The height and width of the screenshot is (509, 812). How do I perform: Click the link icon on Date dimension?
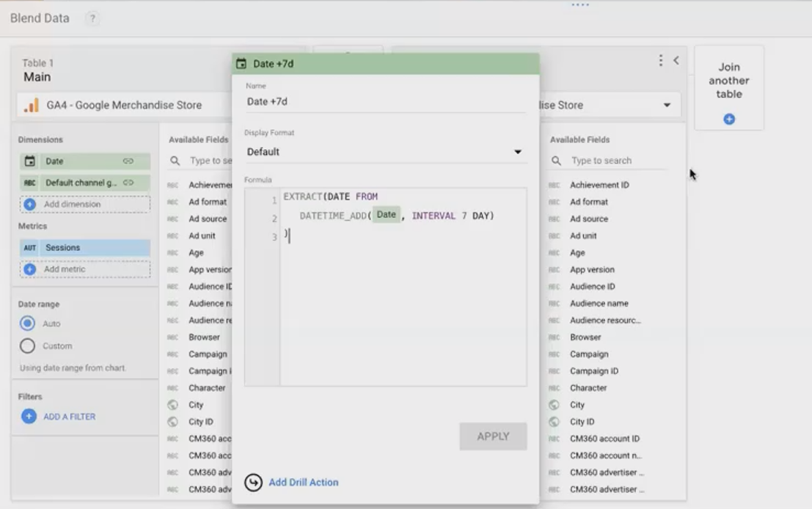128,161
